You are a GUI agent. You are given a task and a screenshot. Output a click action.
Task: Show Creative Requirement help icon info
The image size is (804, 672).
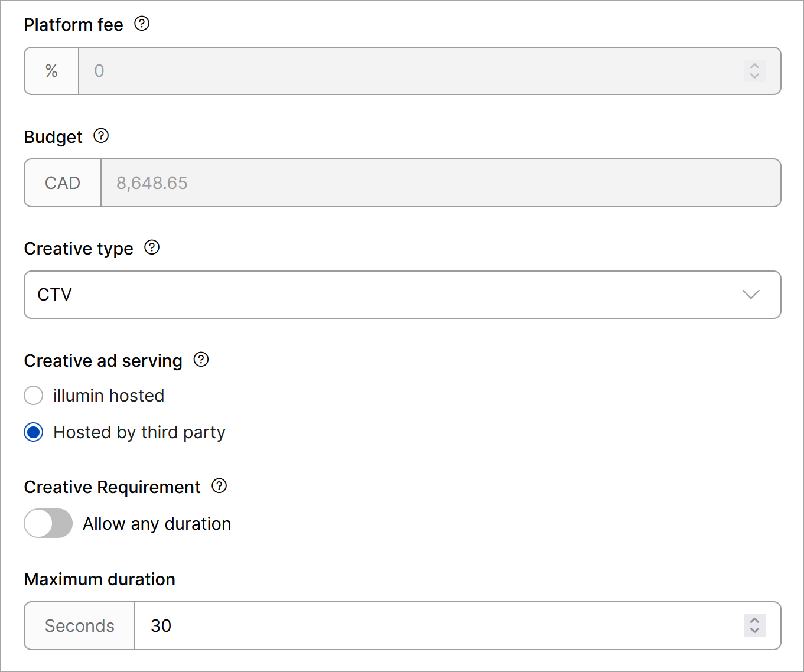click(x=219, y=486)
